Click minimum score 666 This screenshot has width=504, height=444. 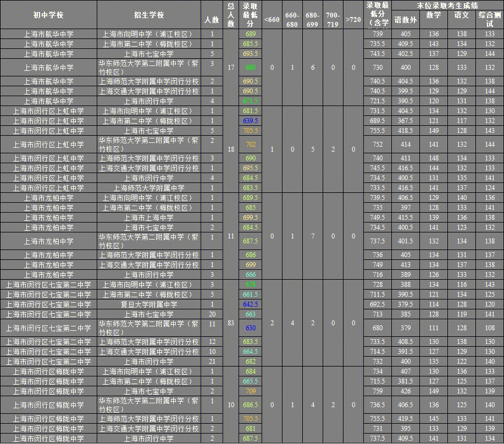(x=251, y=275)
